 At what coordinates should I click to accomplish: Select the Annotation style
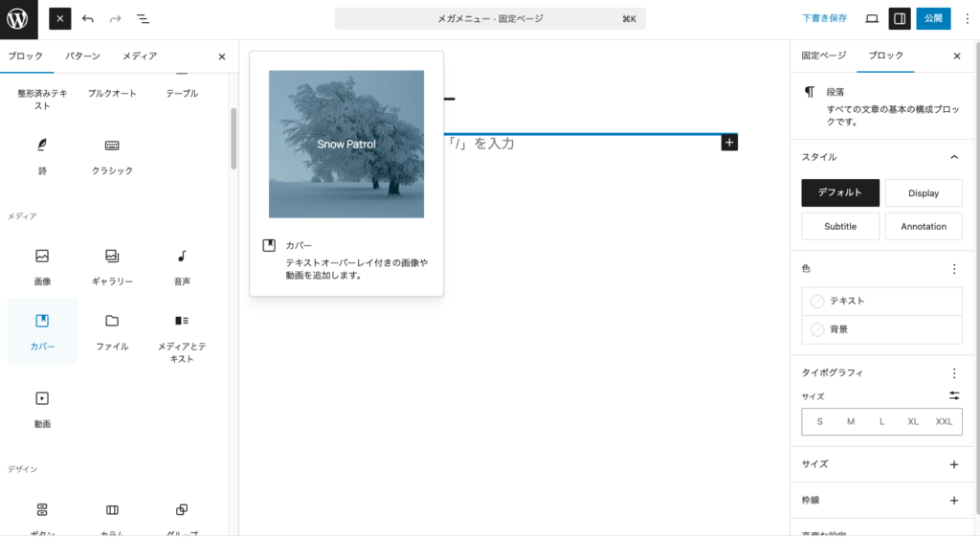tap(924, 226)
